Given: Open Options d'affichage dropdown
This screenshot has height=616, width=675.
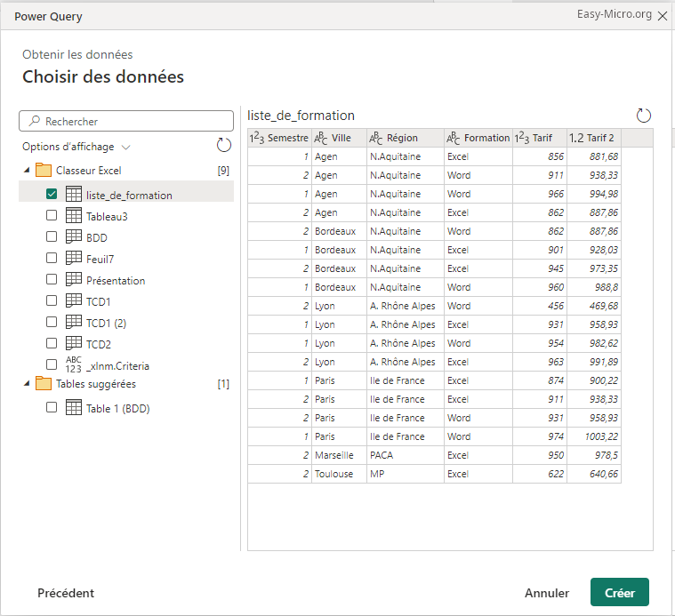Looking at the screenshot, I should tap(76, 147).
